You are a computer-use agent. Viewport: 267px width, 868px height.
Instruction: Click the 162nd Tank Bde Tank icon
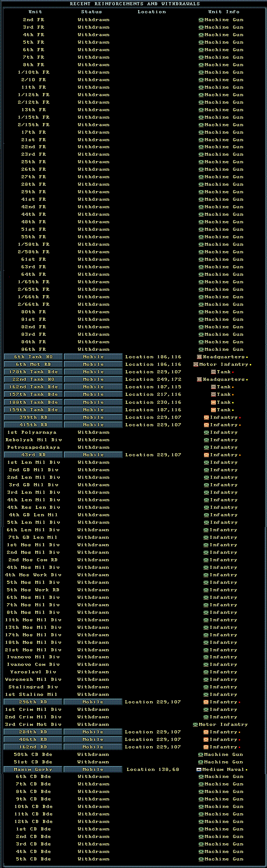coord(213,387)
